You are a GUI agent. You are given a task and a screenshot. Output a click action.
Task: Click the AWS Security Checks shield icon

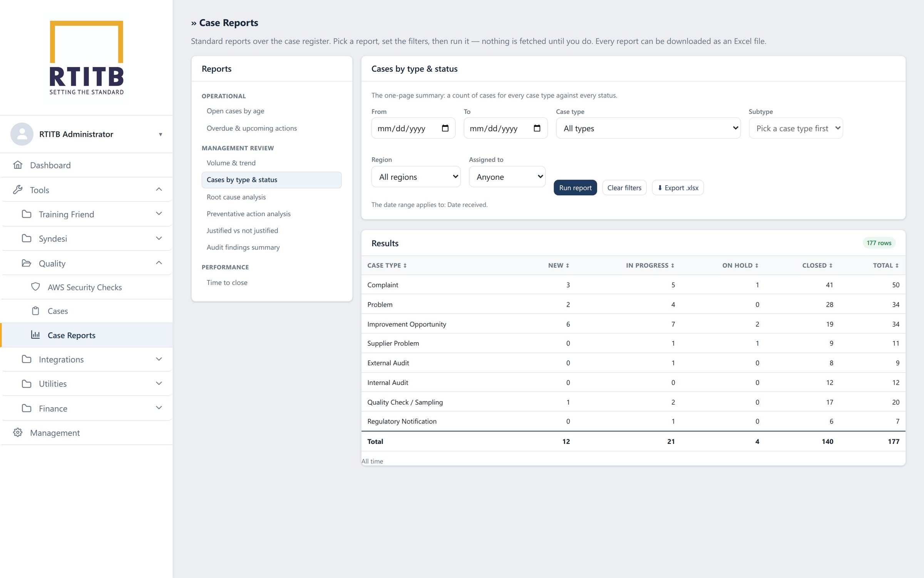click(35, 287)
